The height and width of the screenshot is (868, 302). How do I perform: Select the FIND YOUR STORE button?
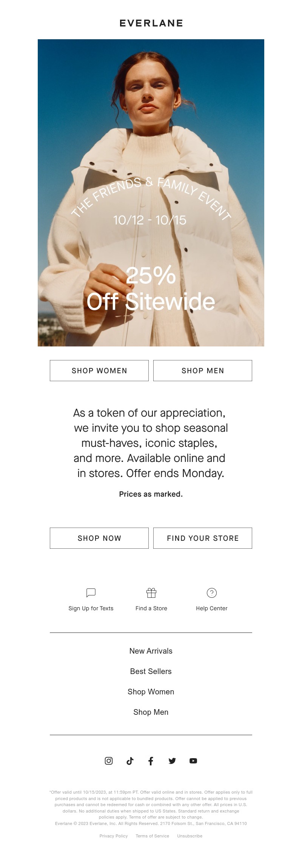(203, 538)
